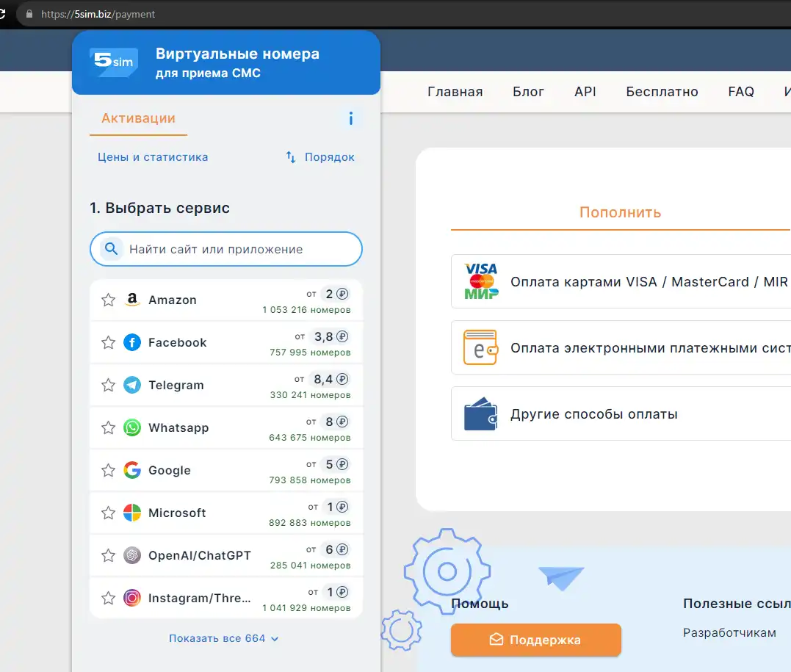Open the Главная menu item
The width and height of the screenshot is (791, 672).
coord(455,91)
